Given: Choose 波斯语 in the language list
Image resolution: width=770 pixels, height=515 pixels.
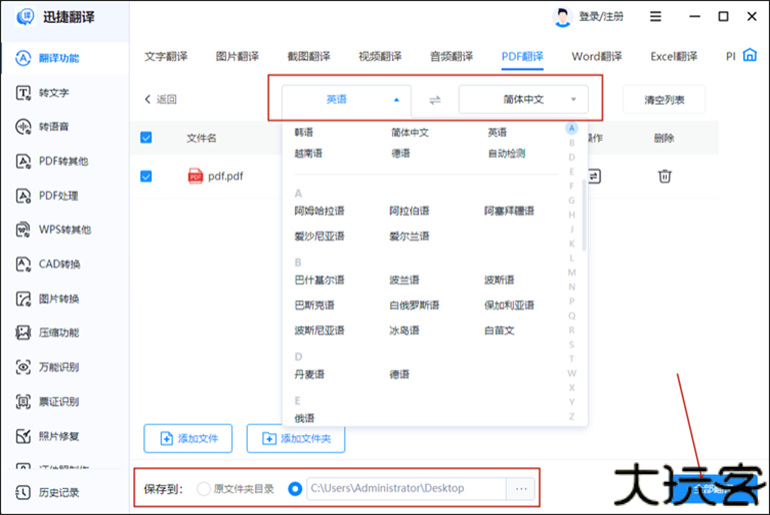Looking at the screenshot, I should coord(499,280).
